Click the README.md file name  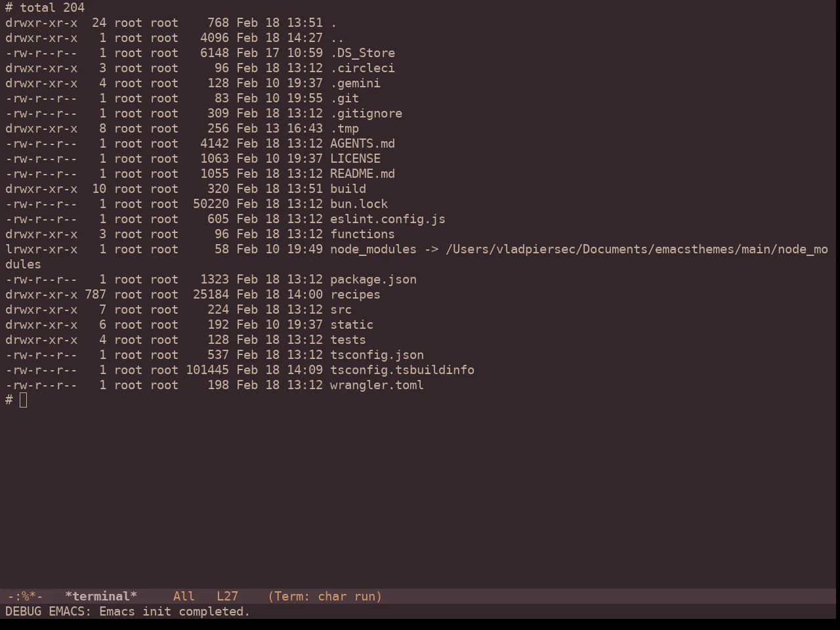[362, 174]
